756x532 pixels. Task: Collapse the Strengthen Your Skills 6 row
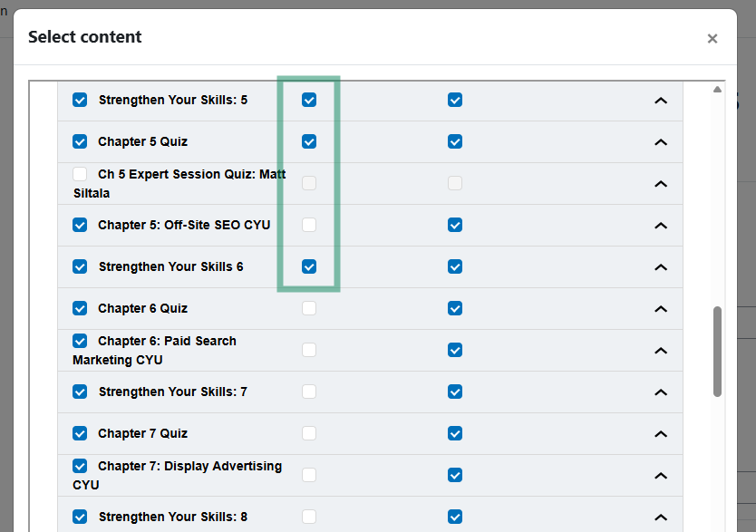(x=661, y=267)
